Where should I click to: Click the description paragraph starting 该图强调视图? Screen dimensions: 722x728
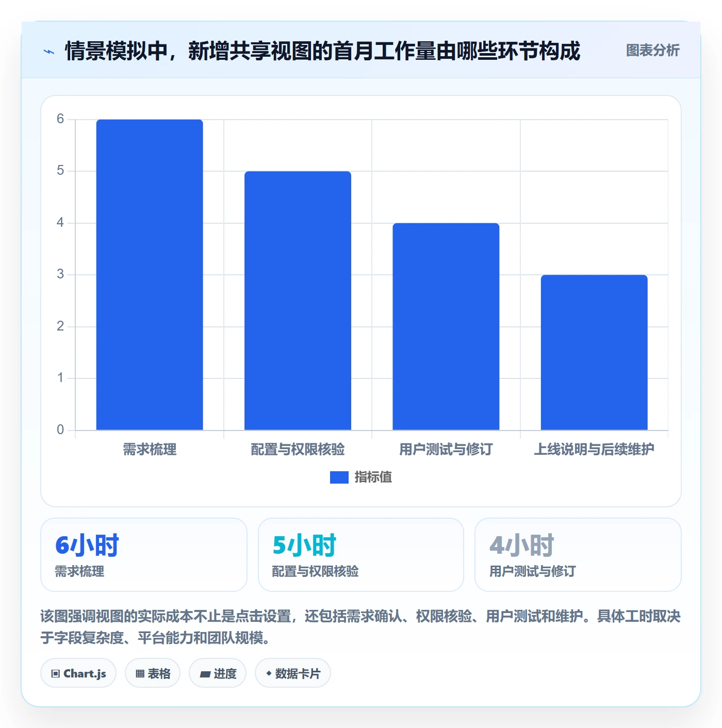click(x=360, y=627)
